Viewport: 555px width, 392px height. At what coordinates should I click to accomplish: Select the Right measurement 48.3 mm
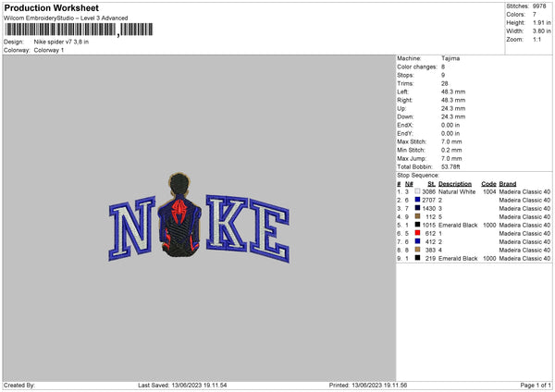click(453, 100)
